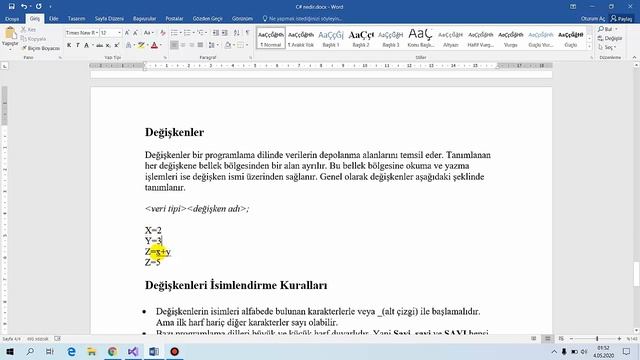Open Visual Studio from the taskbar
640x360 pixels.
(133, 351)
